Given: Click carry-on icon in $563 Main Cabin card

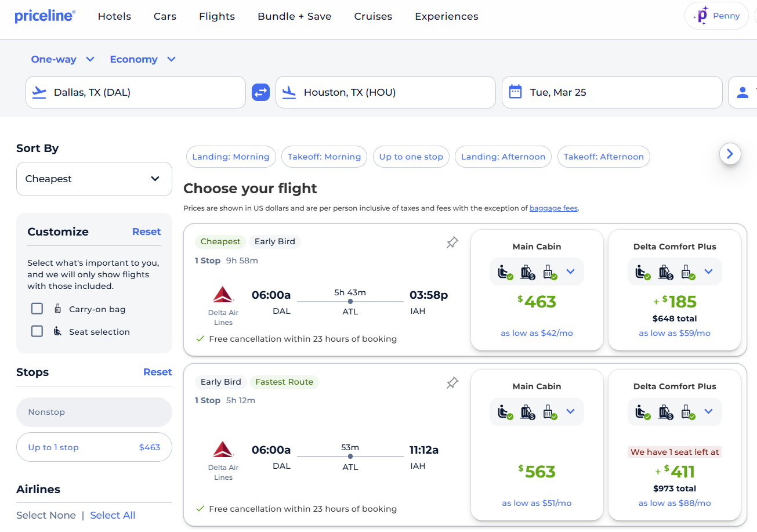Looking at the screenshot, I should coord(549,412).
